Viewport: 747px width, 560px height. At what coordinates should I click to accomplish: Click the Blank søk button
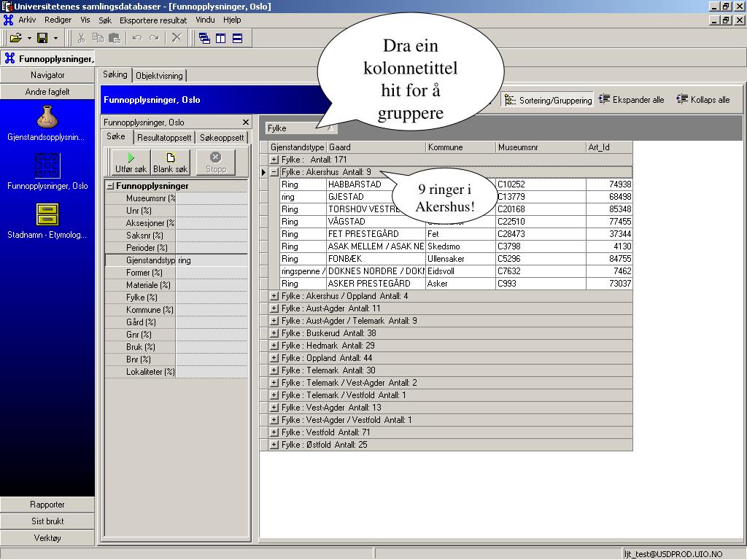click(170, 163)
